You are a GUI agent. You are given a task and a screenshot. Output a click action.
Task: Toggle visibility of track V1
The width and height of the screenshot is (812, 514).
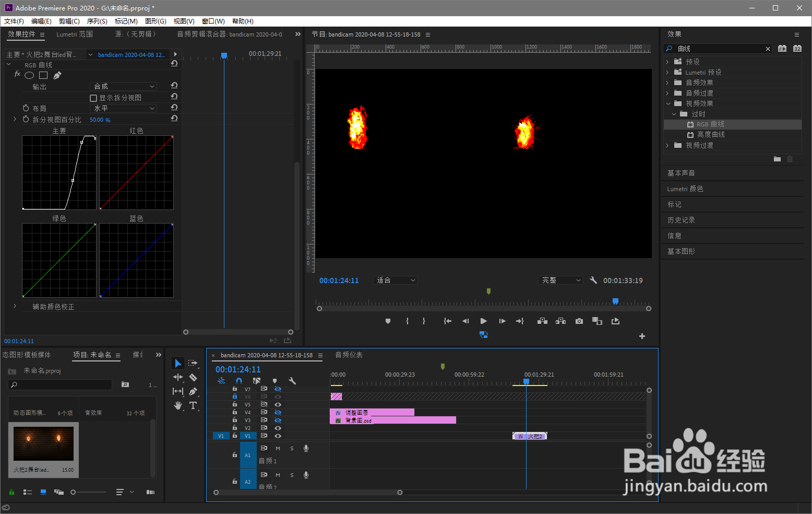(x=278, y=436)
